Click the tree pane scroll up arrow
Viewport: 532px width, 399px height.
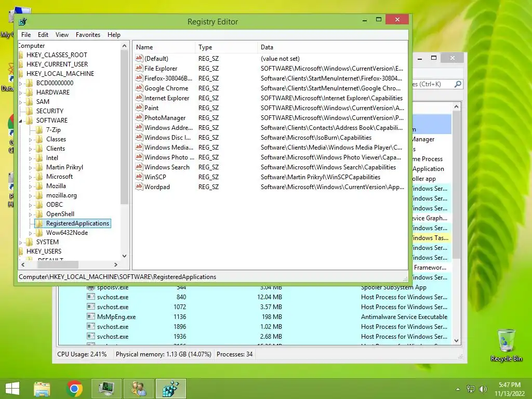point(124,46)
